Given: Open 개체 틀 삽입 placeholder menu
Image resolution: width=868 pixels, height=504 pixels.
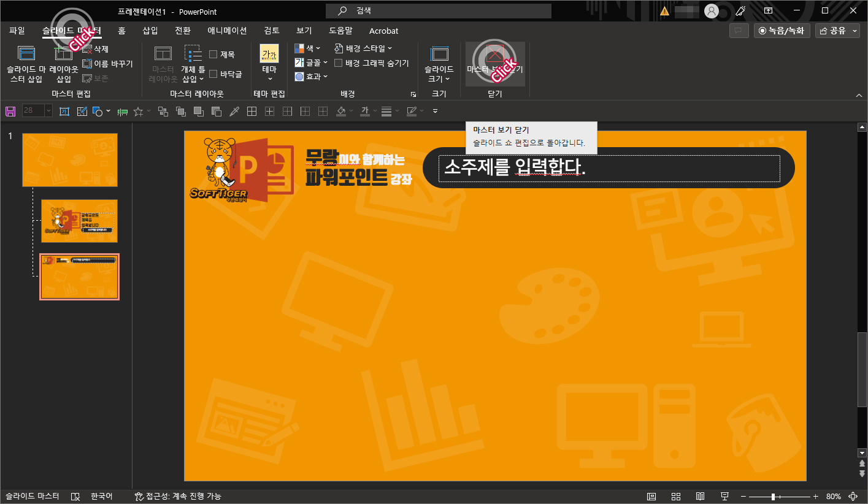Looking at the screenshot, I should point(193,64).
